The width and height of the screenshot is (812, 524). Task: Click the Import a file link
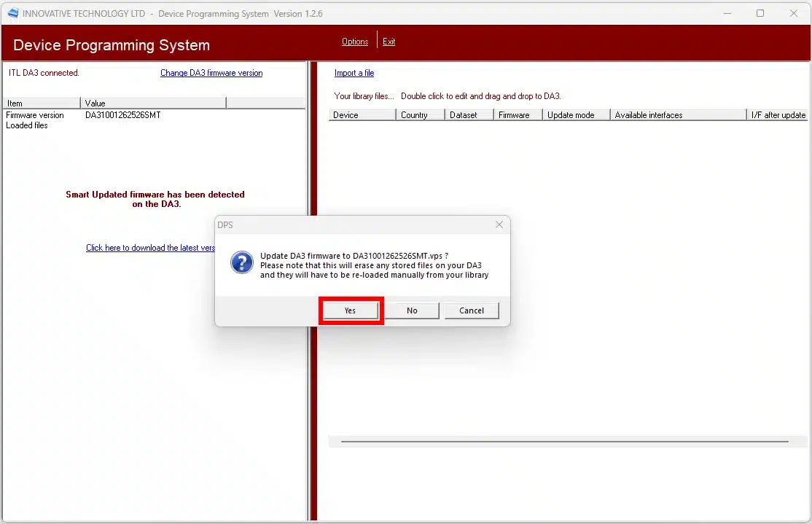[354, 73]
